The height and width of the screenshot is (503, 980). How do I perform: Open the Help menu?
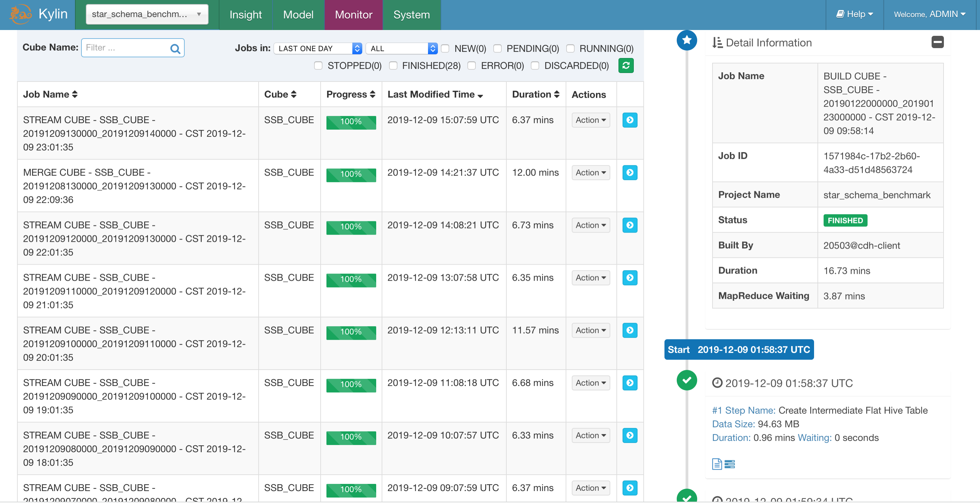click(855, 14)
